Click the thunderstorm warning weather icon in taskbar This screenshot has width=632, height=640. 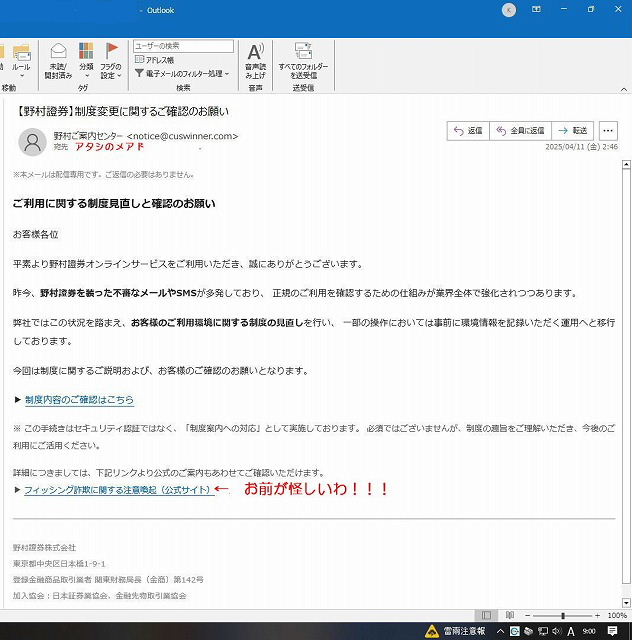pyautogui.click(x=432, y=631)
